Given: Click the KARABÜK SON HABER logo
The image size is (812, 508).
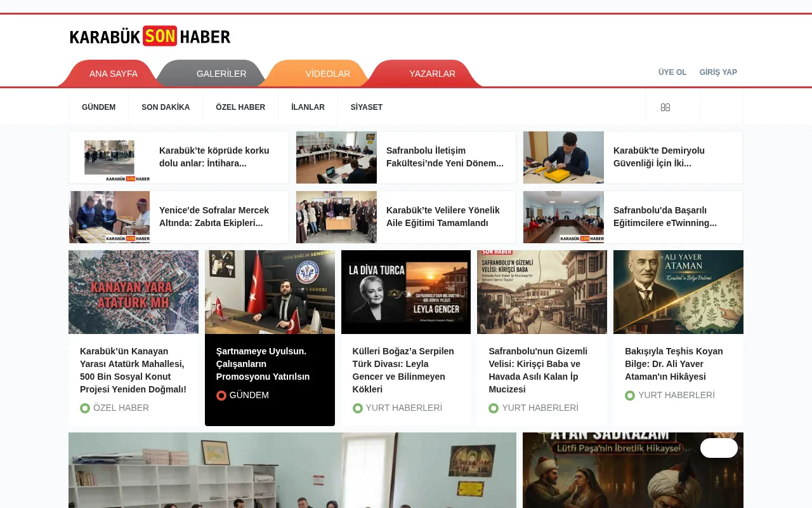Looking at the screenshot, I should coord(150,36).
